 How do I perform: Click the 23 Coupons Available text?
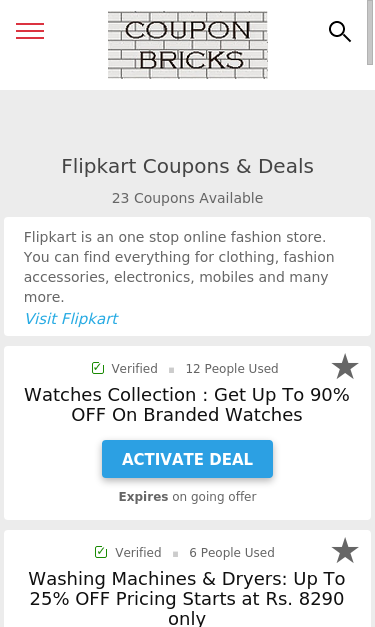pos(188,198)
